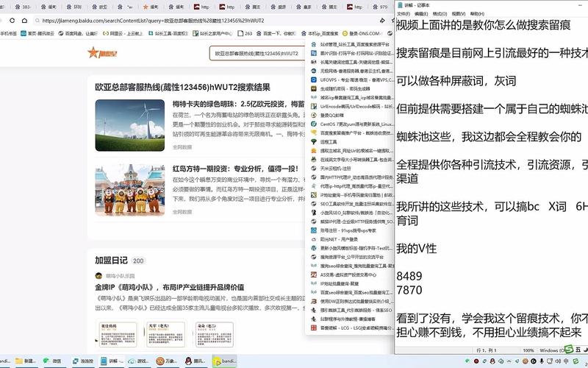Click the 100% zoom readout in Notepad status bar
This screenshot has width=588, height=368.
528,350
